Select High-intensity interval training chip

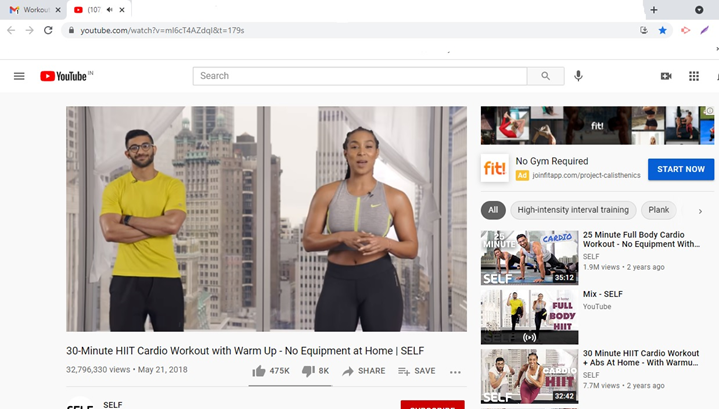[x=573, y=210]
